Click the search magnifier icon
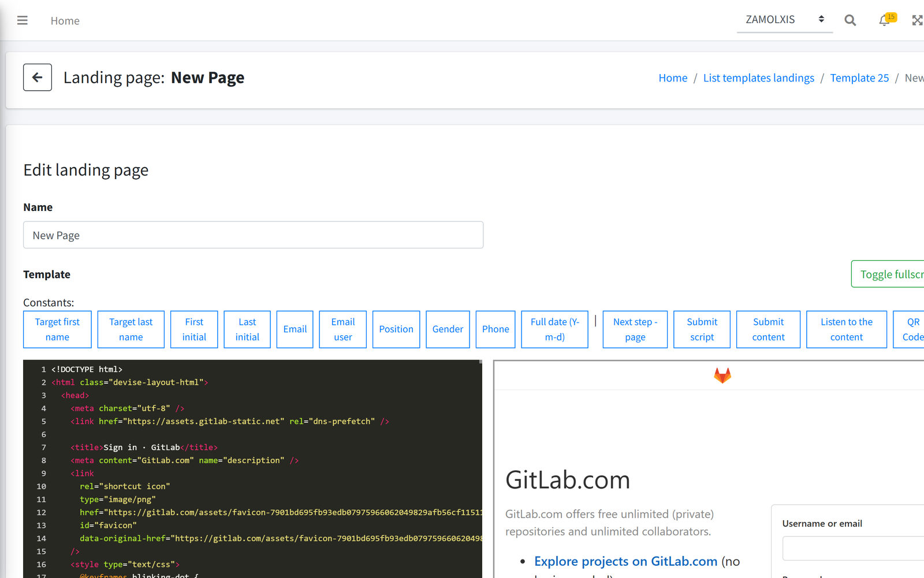Screen dimensions: 924x578 850,20
